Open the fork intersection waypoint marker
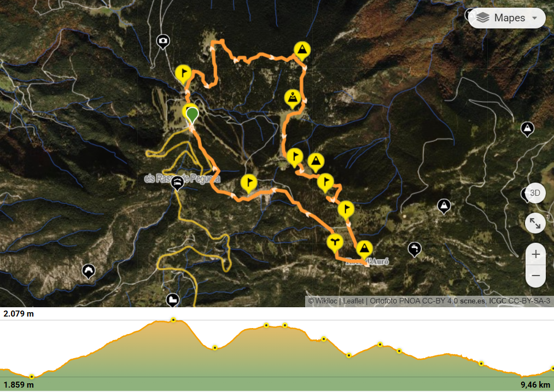The image size is (554, 392). (x=335, y=243)
